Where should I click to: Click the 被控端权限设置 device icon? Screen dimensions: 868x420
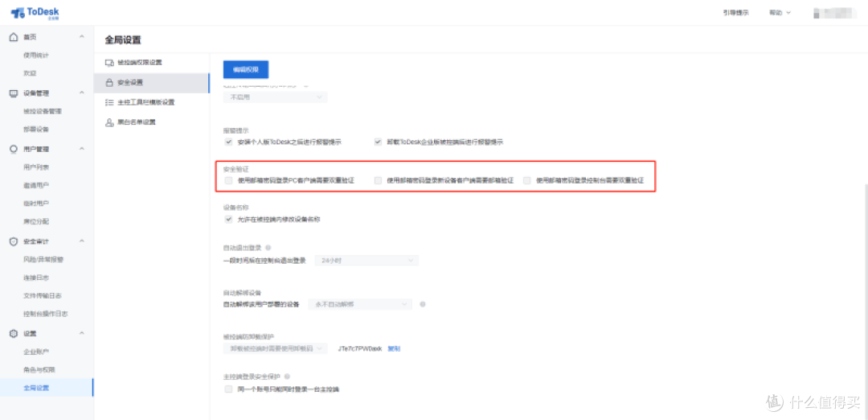coord(109,63)
